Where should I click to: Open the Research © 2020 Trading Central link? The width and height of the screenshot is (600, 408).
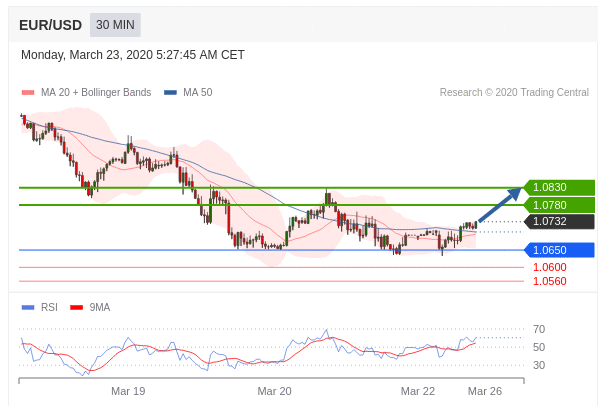[x=514, y=92]
